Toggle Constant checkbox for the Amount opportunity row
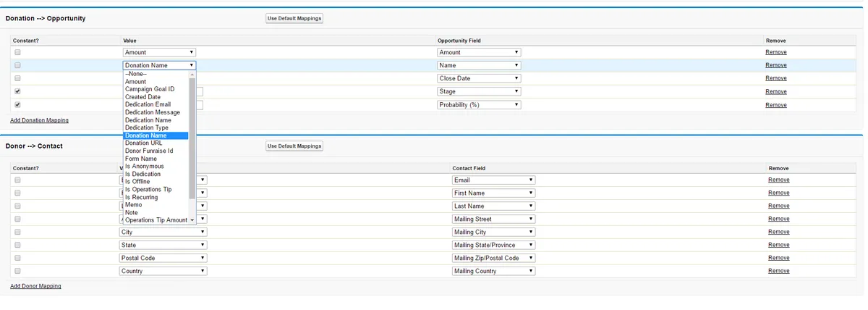The height and width of the screenshot is (310, 868). (17, 52)
